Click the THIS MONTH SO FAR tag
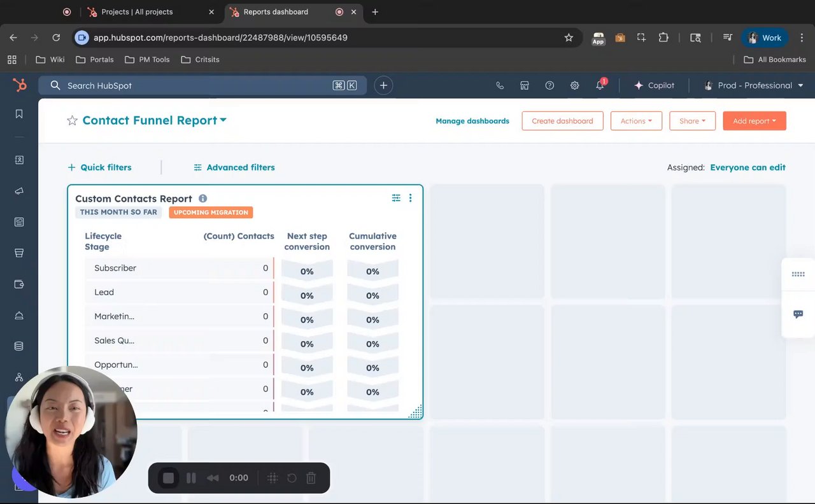This screenshot has height=504, width=815. point(118,213)
